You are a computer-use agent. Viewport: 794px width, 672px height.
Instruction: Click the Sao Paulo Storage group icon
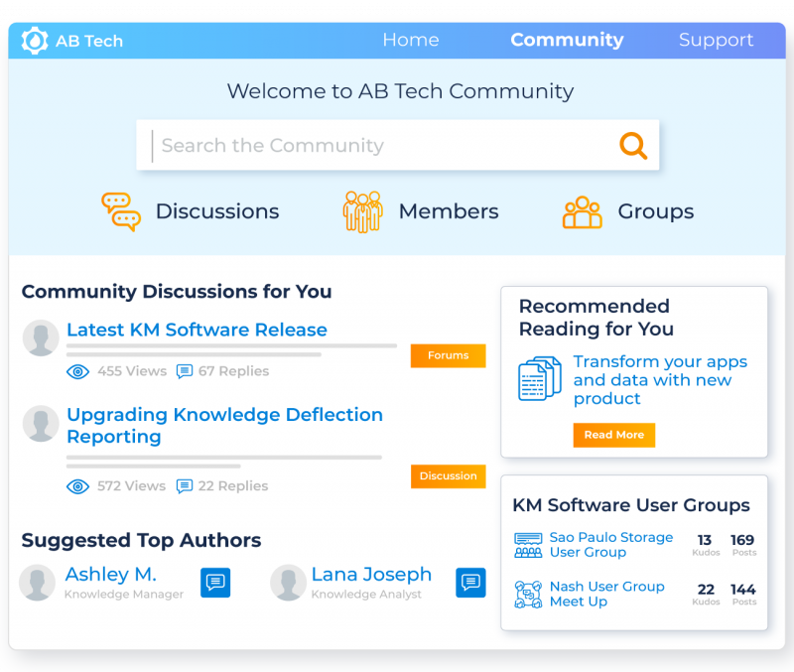pyautogui.click(x=528, y=545)
